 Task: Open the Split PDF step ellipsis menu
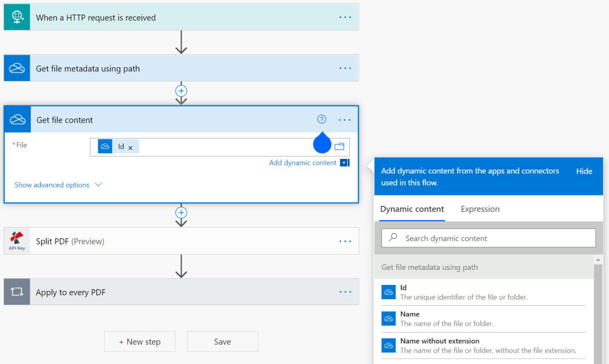345,241
